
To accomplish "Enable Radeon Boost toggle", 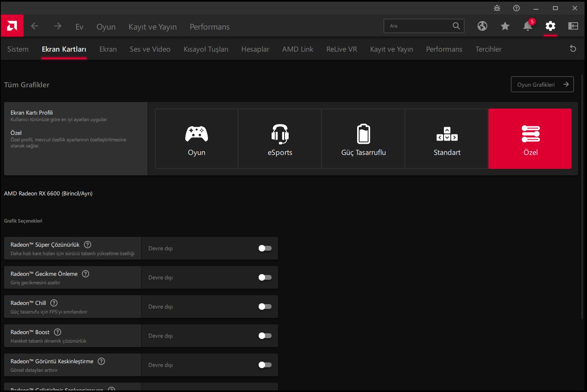I will [x=265, y=336].
